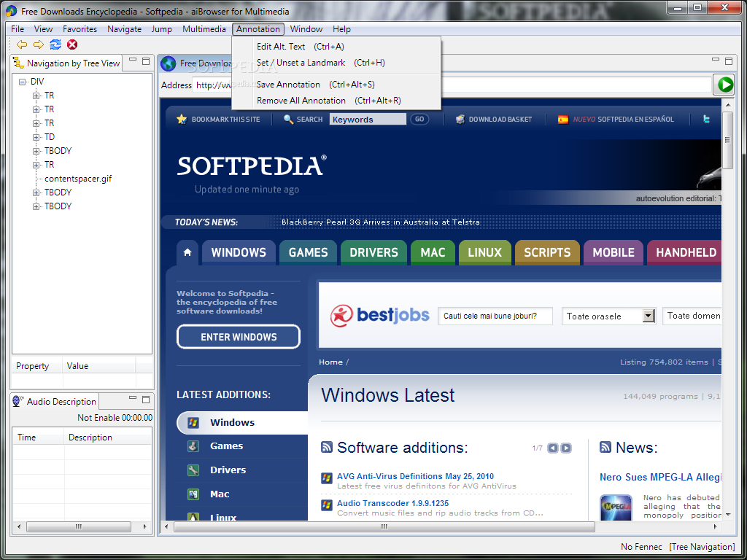
Task: Choose Set / Unset a Landmark
Action: point(336,63)
